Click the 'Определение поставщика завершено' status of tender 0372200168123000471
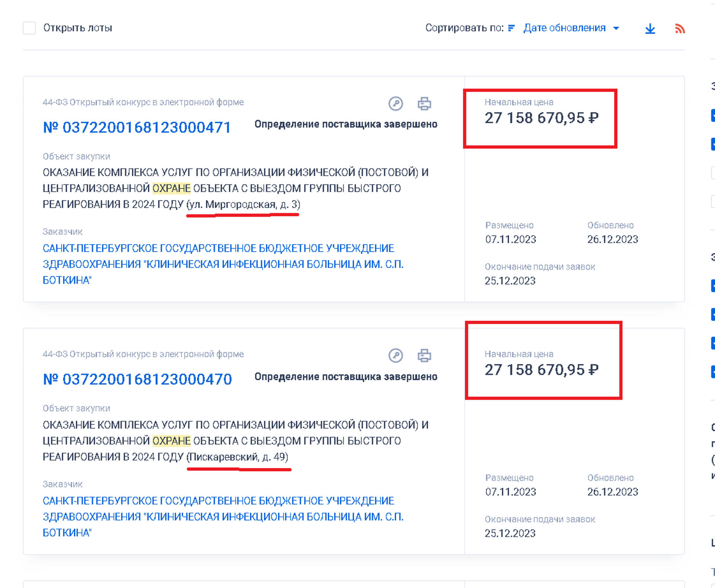The width and height of the screenshot is (715, 588). 346,124
